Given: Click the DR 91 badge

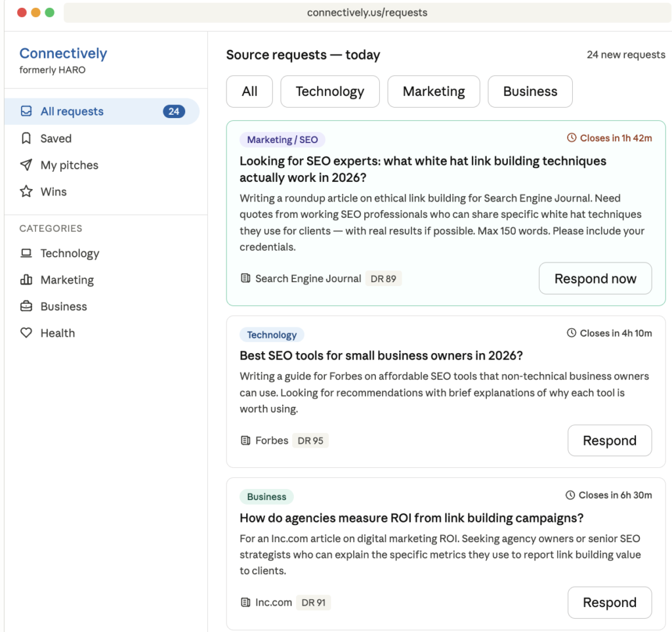Looking at the screenshot, I should 313,602.
